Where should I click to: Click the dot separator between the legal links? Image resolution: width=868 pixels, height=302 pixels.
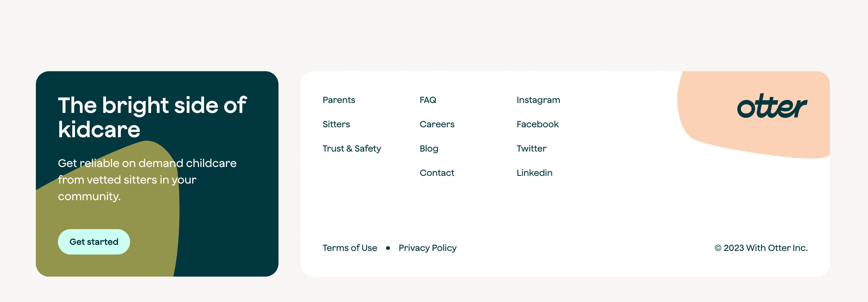click(388, 248)
